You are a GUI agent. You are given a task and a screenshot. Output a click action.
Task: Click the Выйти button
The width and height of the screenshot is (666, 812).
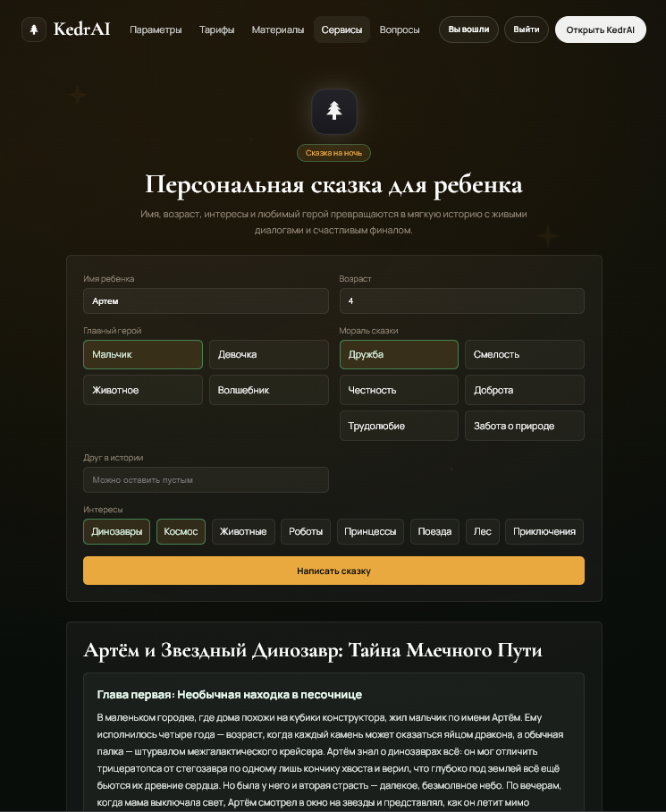[x=527, y=30]
